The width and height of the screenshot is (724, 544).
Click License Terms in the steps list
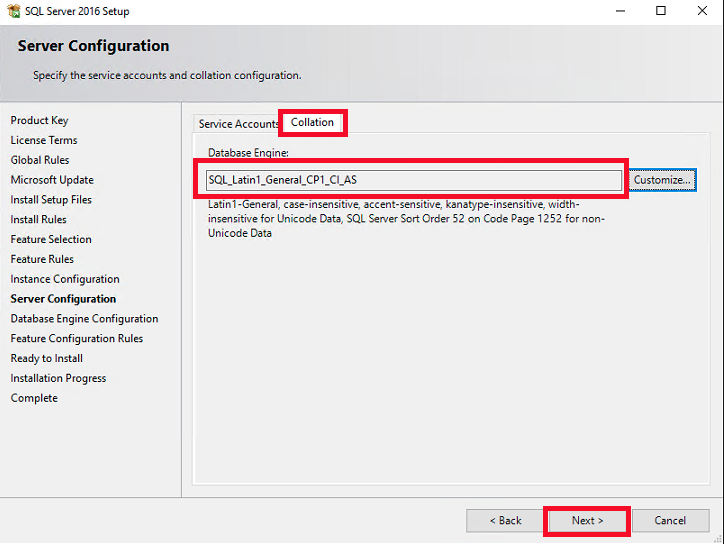[44, 140]
